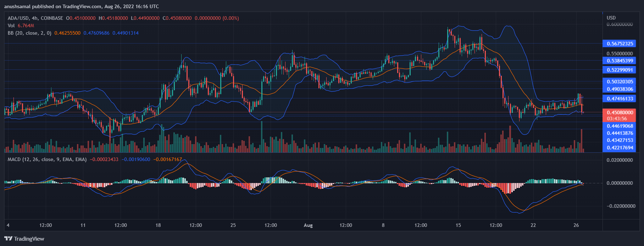Click the 0.47416133 price level label
Screen dimensions: 644x246
(x=620, y=99)
